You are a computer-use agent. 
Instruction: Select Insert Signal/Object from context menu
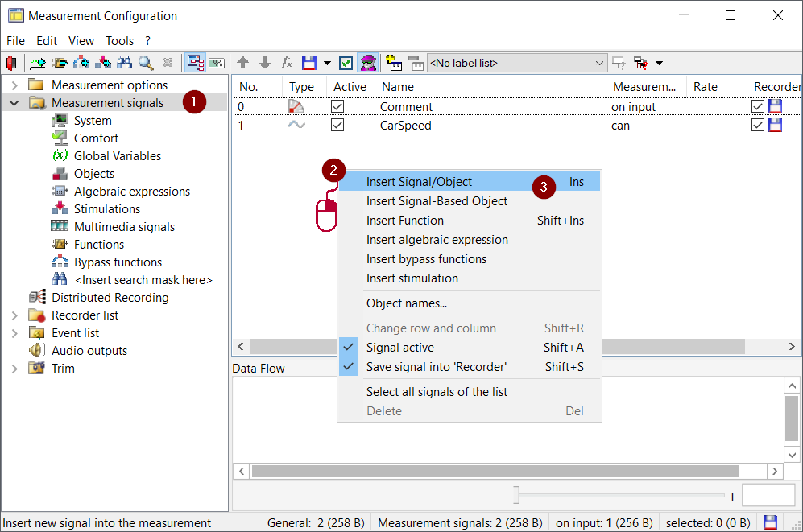click(x=419, y=182)
